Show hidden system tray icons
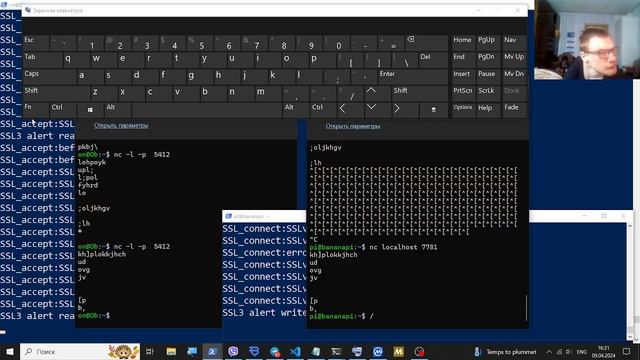 click(x=549, y=351)
